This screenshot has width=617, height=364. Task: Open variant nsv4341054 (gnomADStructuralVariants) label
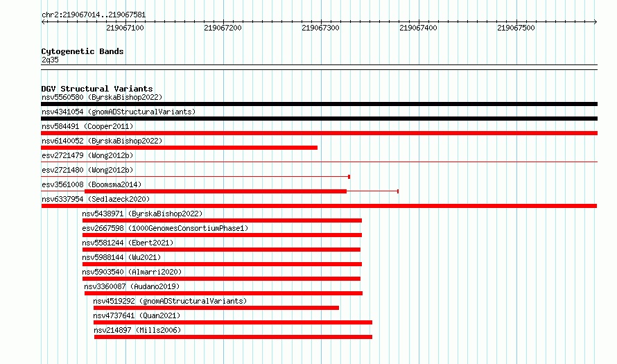tap(119, 112)
